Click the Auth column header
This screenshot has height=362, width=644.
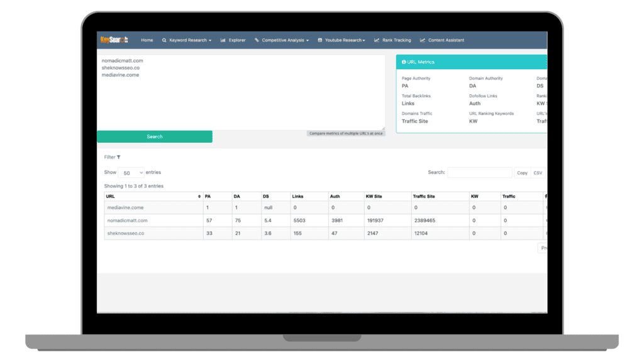tap(346, 197)
